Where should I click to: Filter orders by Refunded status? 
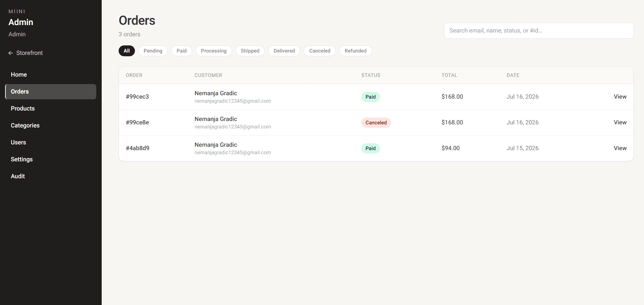tap(356, 51)
